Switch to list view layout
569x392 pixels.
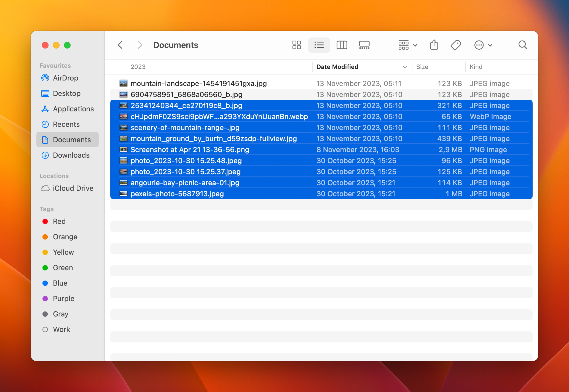coord(320,45)
